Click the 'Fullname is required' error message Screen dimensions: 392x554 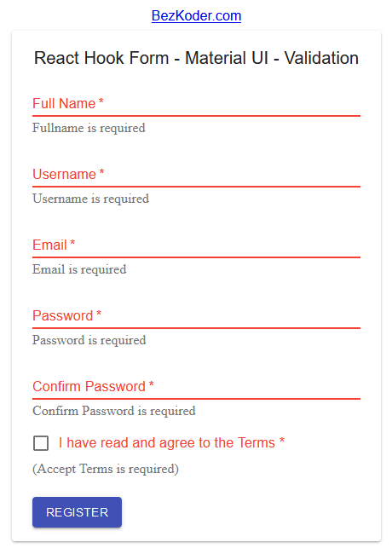click(x=89, y=128)
